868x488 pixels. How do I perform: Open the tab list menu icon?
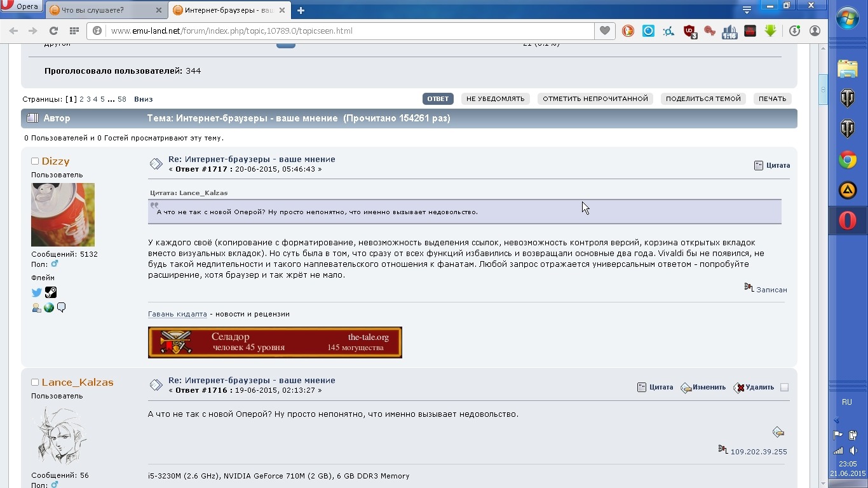click(x=747, y=10)
